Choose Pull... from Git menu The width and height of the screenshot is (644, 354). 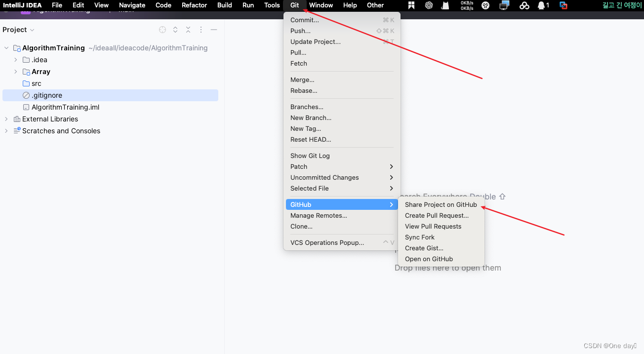point(342,53)
